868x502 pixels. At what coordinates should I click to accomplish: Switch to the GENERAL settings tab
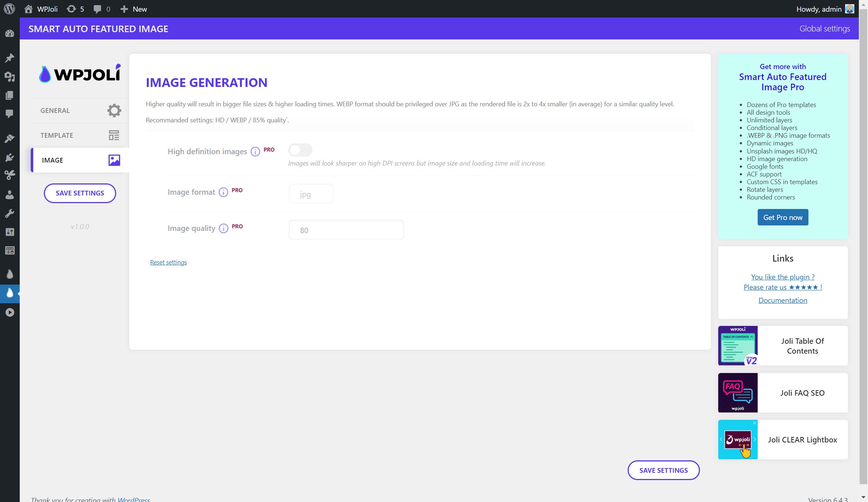click(80, 110)
